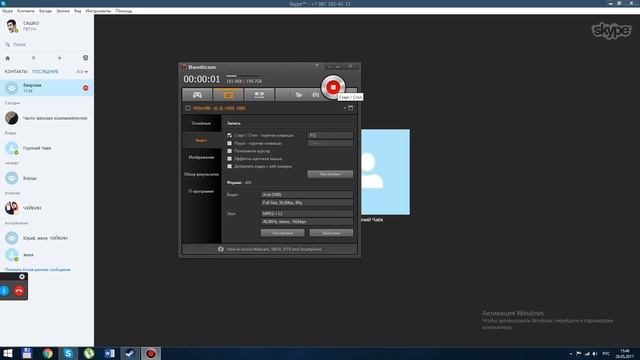Mute microphone in the mini call widget
The width and height of the screenshot is (640, 360).
click(x=4, y=291)
